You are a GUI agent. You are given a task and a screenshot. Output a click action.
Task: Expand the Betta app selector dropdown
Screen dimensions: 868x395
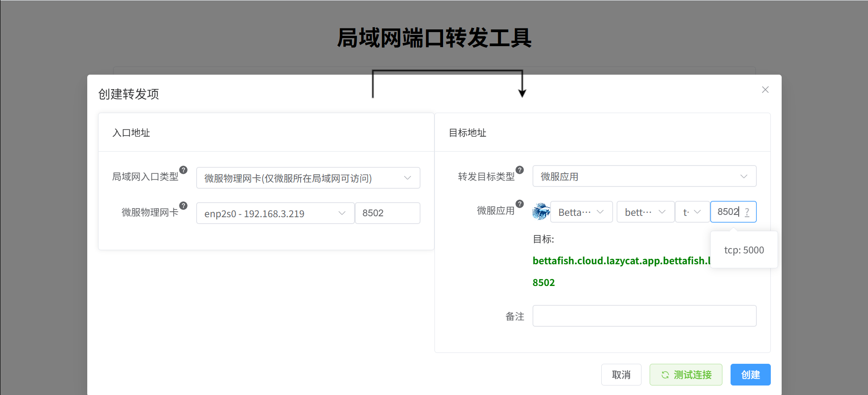(581, 212)
